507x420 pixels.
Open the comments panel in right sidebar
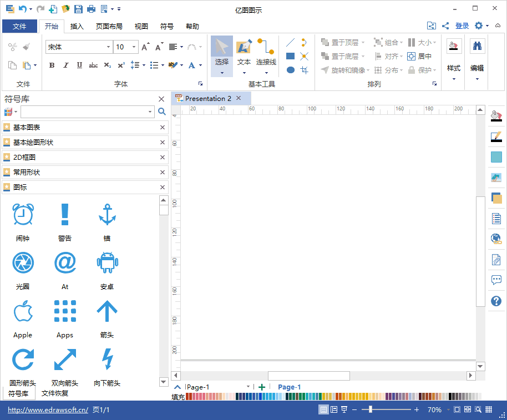496,280
